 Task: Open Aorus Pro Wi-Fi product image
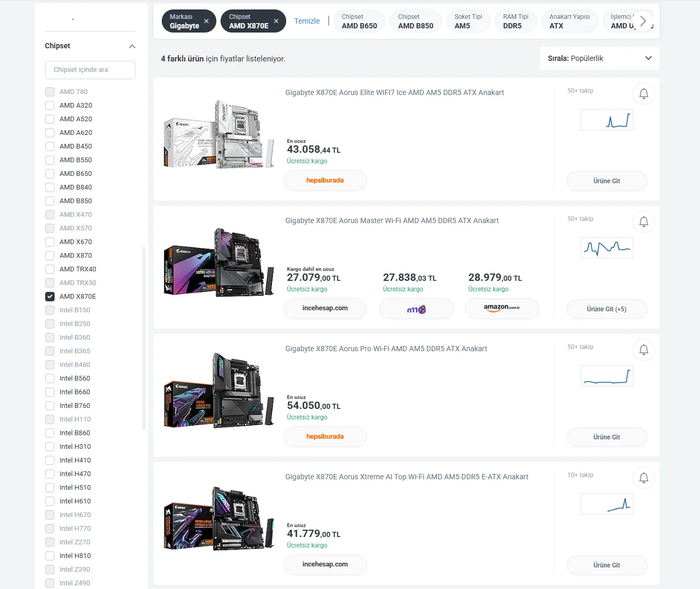pyautogui.click(x=219, y=391)
